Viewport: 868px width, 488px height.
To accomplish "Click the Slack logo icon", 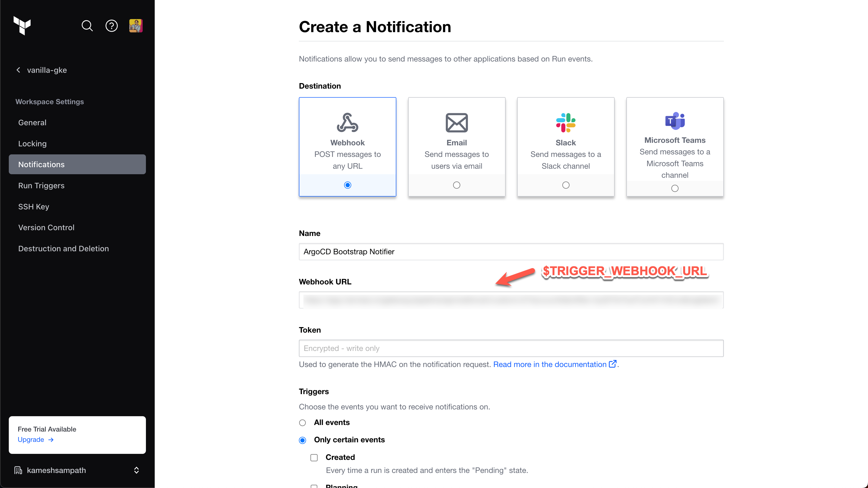I will click(565, 123).
